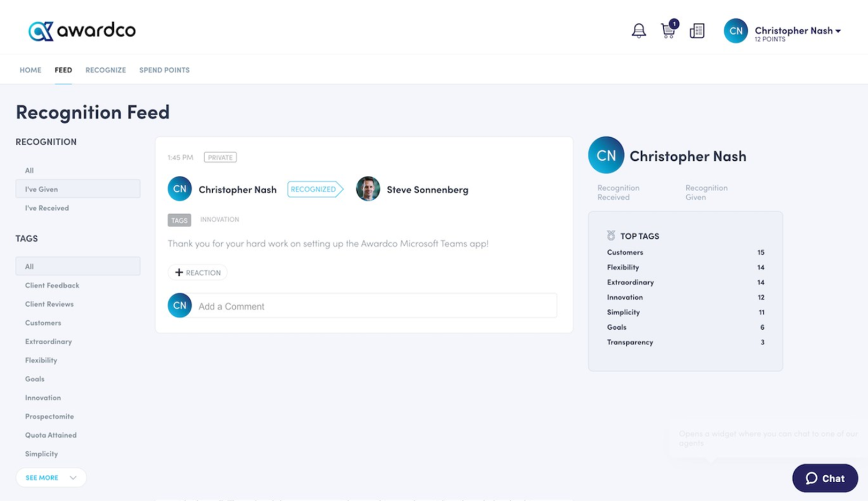Click Christopher Nash's avatar in the post
This screenshot has width=868, height=501.
(179, 189)
